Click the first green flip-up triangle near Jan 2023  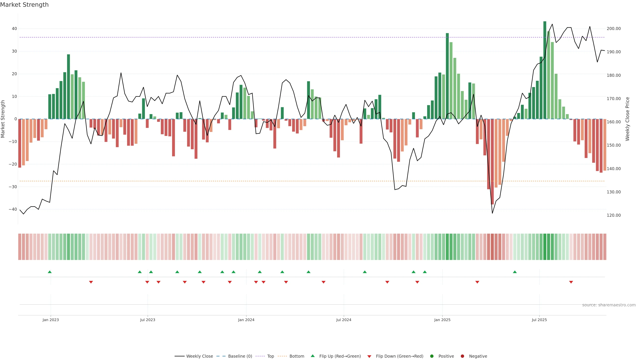[50, 272]
